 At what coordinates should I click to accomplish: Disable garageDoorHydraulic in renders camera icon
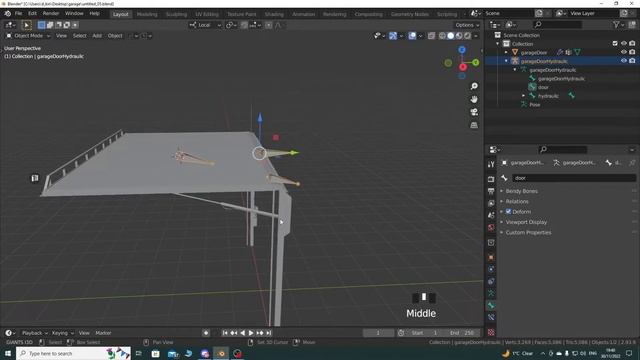coord(632,61)
